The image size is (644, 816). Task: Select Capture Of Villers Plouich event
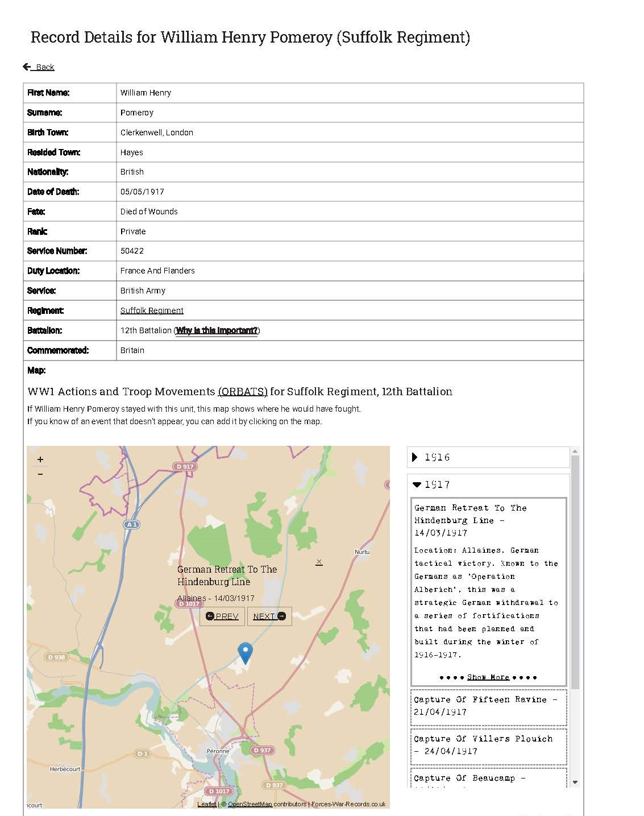[x=488, y=745]
